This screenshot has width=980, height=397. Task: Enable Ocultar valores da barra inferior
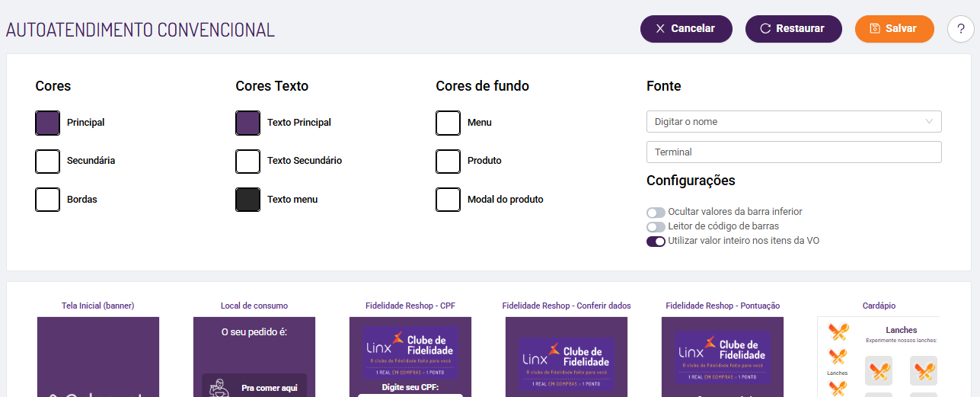coord(656,213)
